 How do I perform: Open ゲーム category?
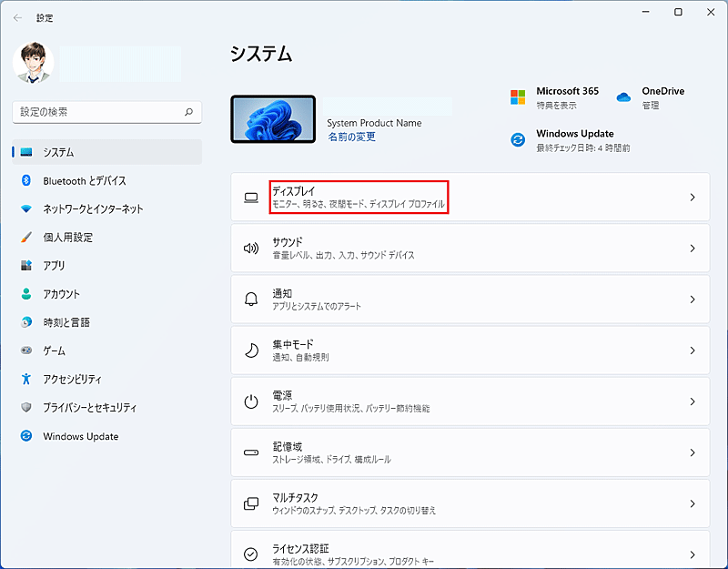(x=107, y=351)
